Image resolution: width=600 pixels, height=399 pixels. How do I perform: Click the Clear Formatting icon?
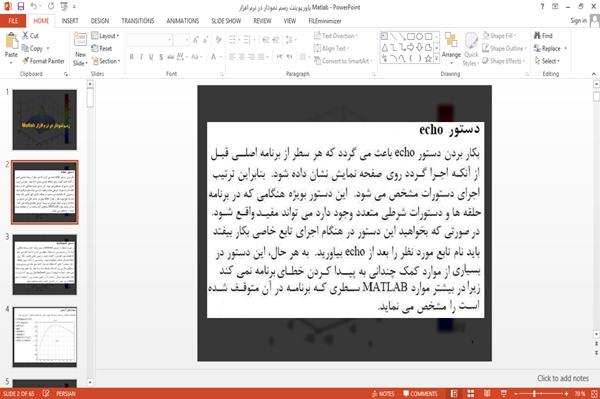(x=218, y=39)
